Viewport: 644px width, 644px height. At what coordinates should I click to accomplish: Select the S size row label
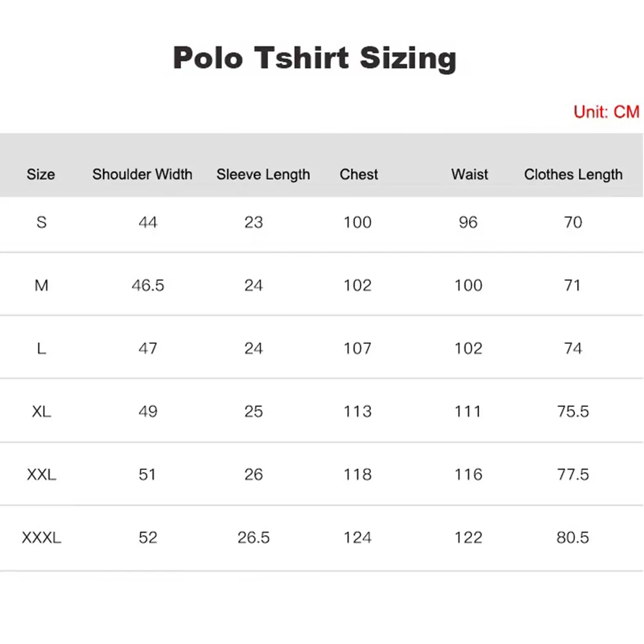(x=41, y=223)
